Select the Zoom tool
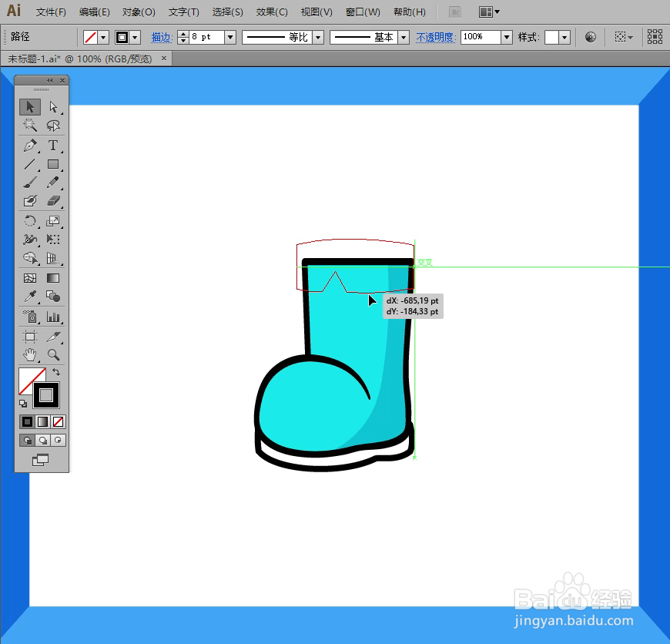This screenshot has height=644, width=670. point(53,354)
